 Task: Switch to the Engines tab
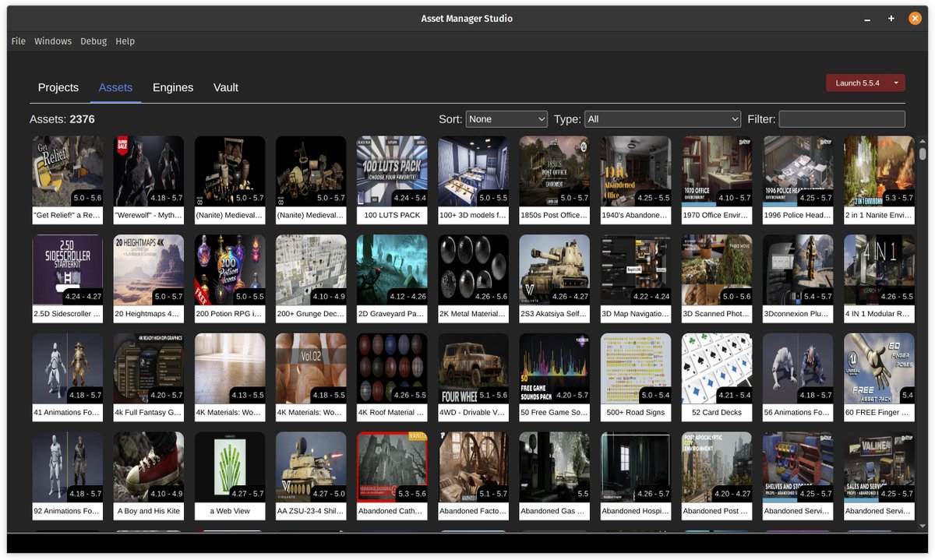point(173,87)
